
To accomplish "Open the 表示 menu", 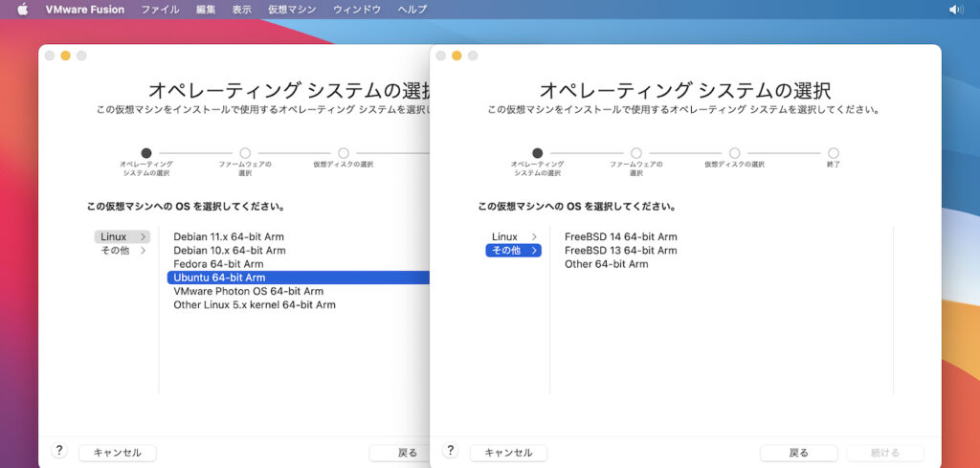I will click(242, 10).
